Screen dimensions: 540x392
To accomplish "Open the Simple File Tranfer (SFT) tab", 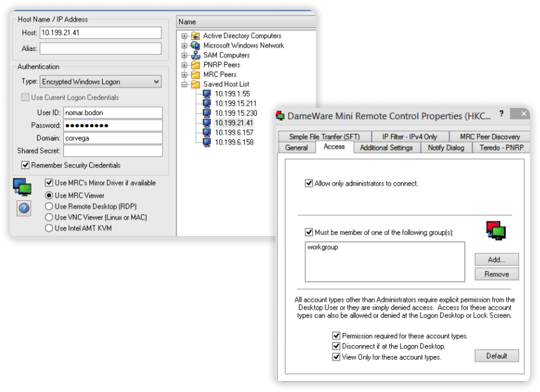I will pos(324,137).
